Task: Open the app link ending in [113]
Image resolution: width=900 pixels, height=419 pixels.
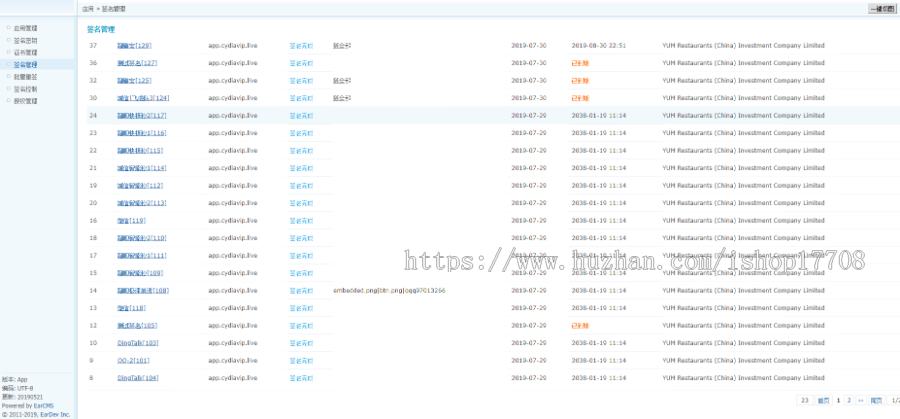Action: (142, 203)
